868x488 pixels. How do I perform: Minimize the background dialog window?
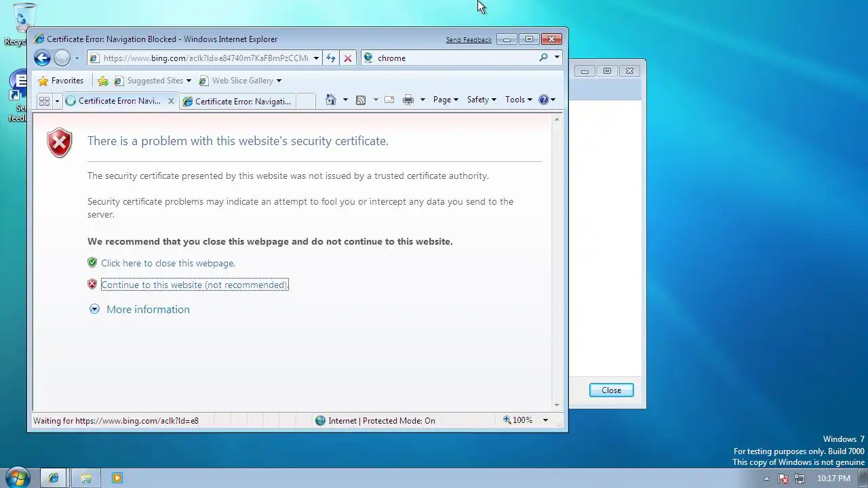coord(585,71)
